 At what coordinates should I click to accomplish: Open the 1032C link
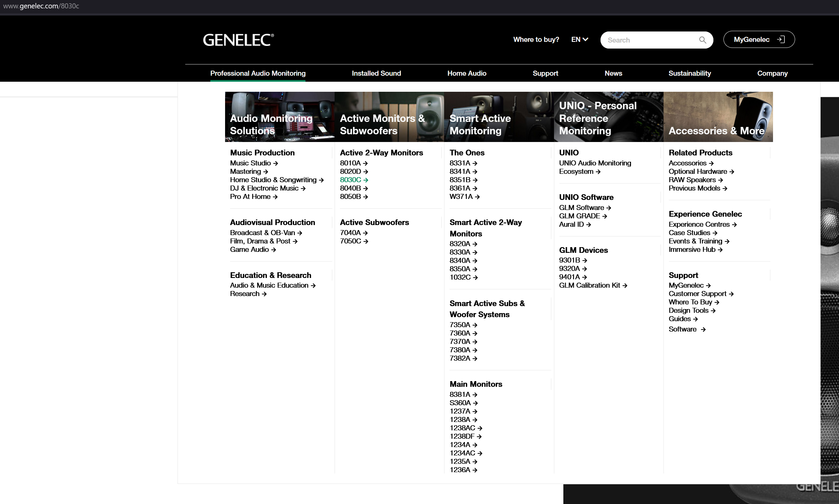464,277
